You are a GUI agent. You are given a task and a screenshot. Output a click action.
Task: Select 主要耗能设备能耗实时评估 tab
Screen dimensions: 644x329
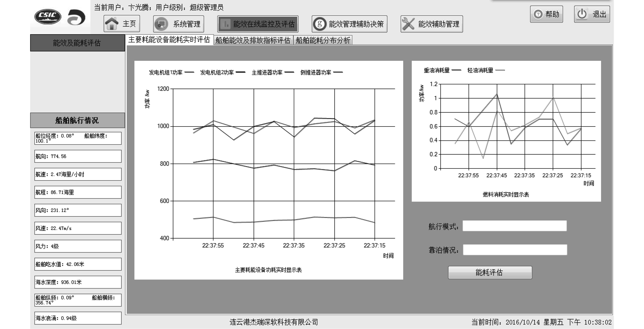click(169, 40)
